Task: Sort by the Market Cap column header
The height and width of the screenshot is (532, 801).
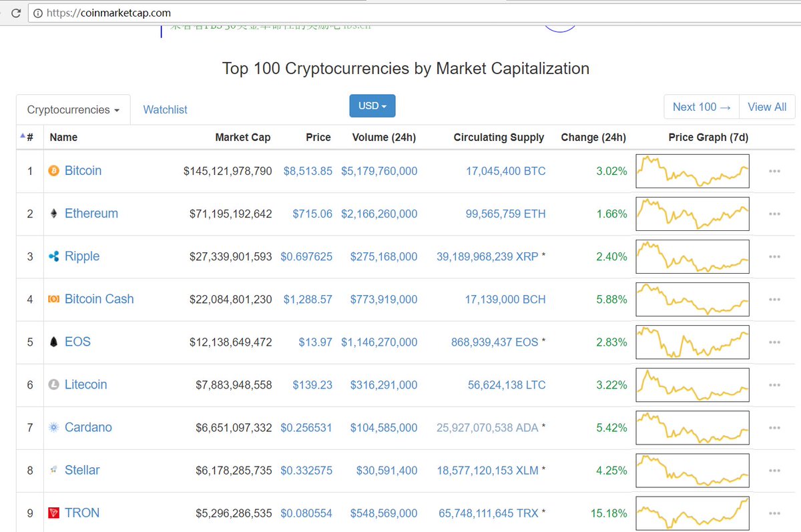Action: (x=243, y=138)
